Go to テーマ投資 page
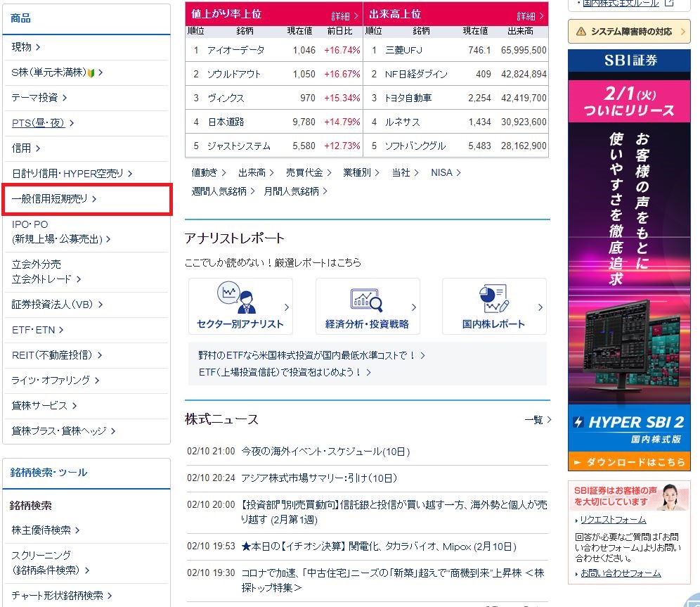700x607 pixels. pyautogui.click(x=39, y=97)
